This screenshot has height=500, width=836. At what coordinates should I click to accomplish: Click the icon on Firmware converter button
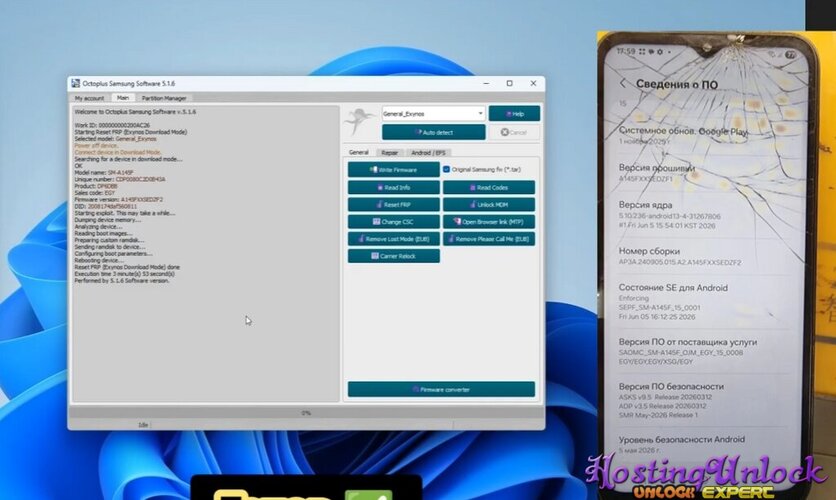416,389
